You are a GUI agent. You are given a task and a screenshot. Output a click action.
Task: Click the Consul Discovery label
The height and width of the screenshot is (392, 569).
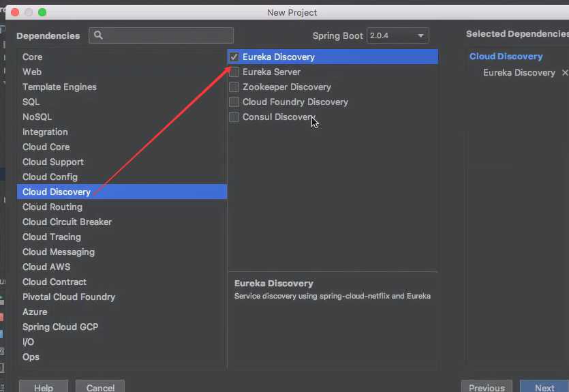pos(279,117)
